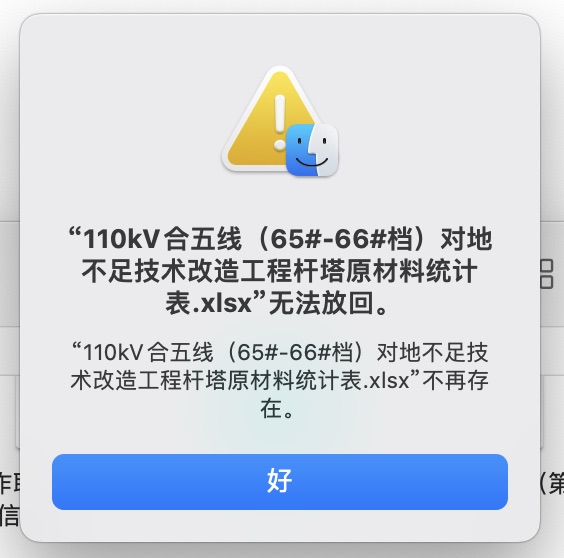564x558 pixels.
Task: Click the final 在。 line of description
Action: pyautogui.click(x=277, y=409)
